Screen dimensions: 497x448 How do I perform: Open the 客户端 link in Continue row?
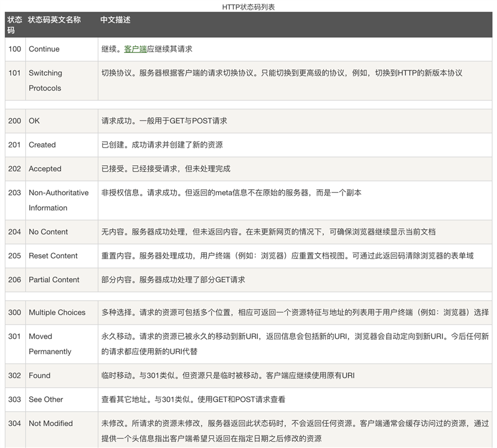click(135, 49)
